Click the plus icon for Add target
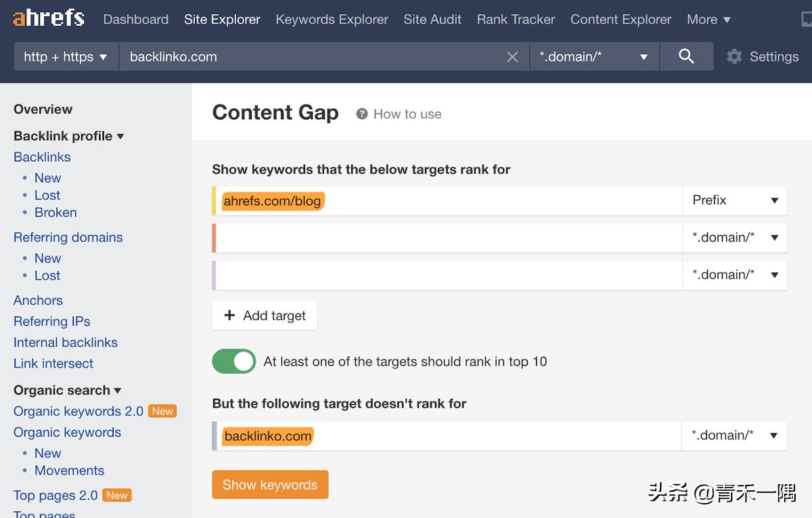 pyautogui.click(x=229, y=316)
